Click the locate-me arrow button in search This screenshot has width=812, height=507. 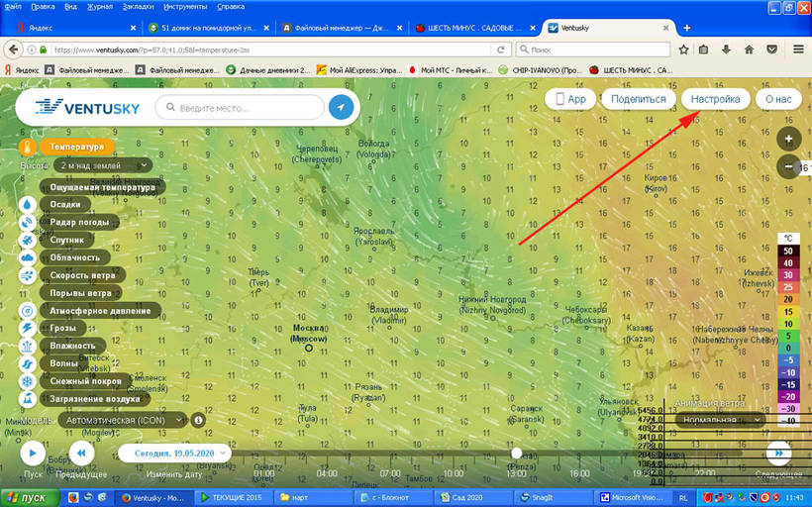341,107
